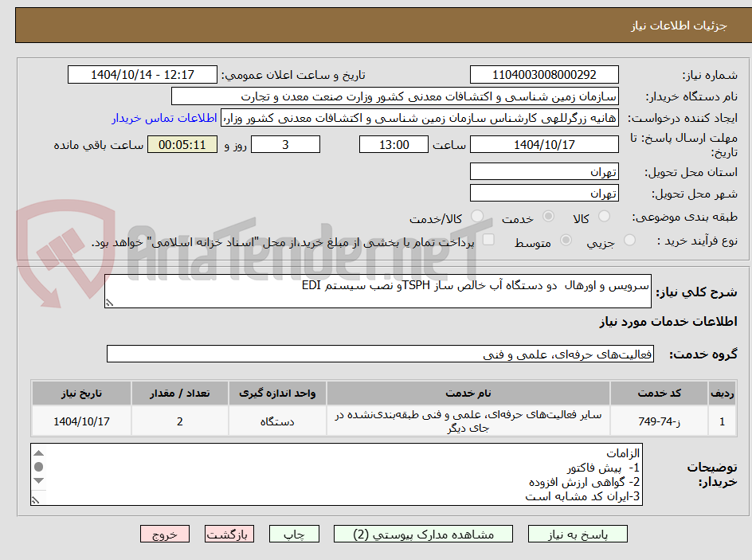Open the شهر محل تحویل dropdown
Screen dimensions: 752x560
click(544, 192)
